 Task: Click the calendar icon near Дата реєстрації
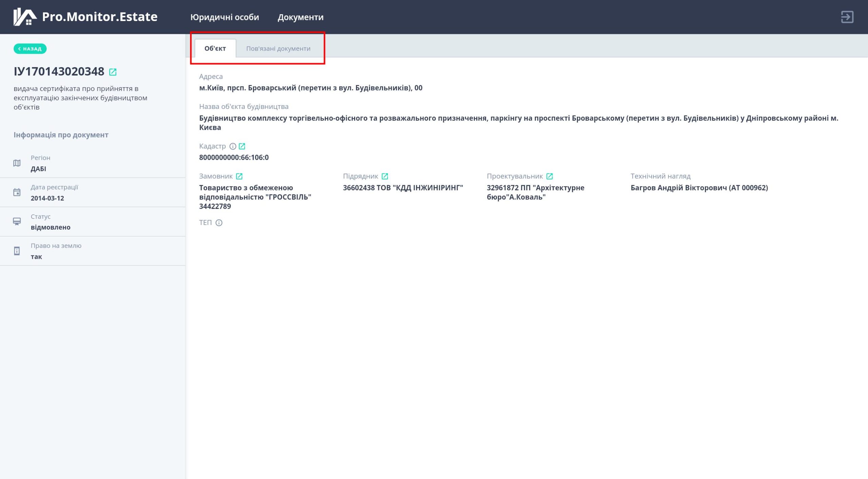coord(16,192)
